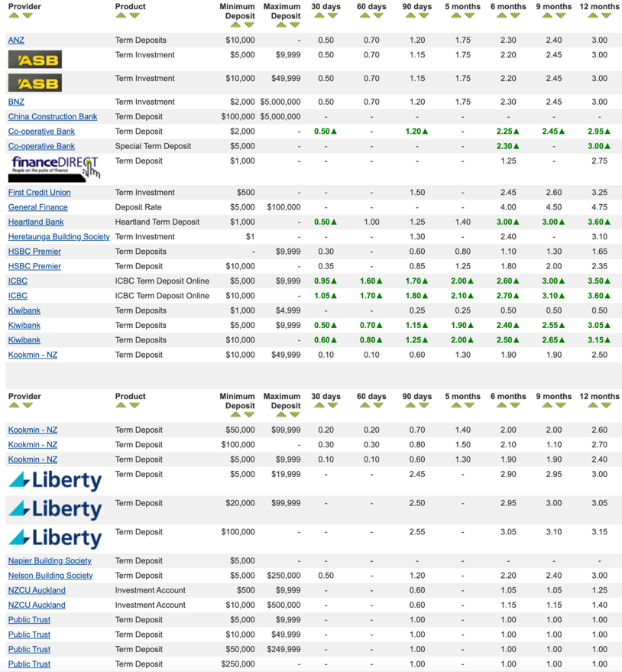Sort lower table Provider column descending
The image size is (622, 672).
click(28, 405)
